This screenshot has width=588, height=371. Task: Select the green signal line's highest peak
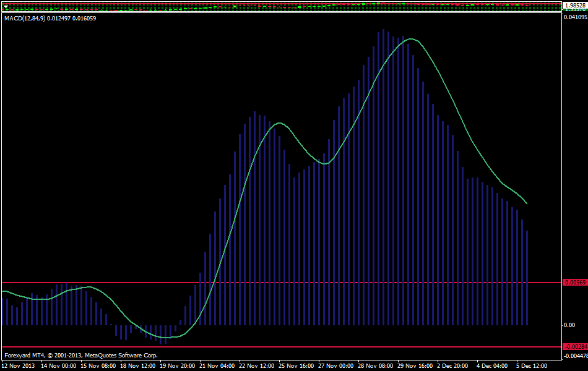411,39
